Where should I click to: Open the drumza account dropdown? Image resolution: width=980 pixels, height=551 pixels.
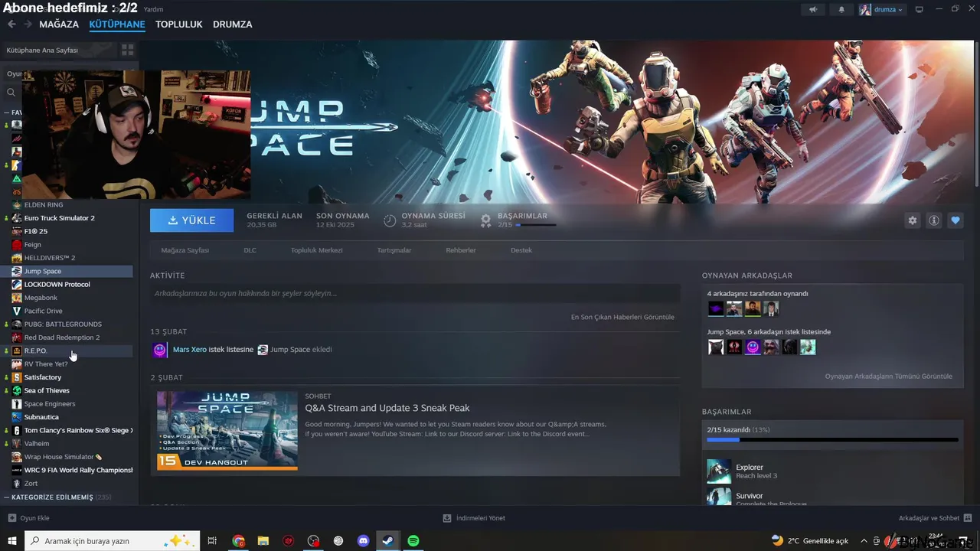(x=881, y=9)
